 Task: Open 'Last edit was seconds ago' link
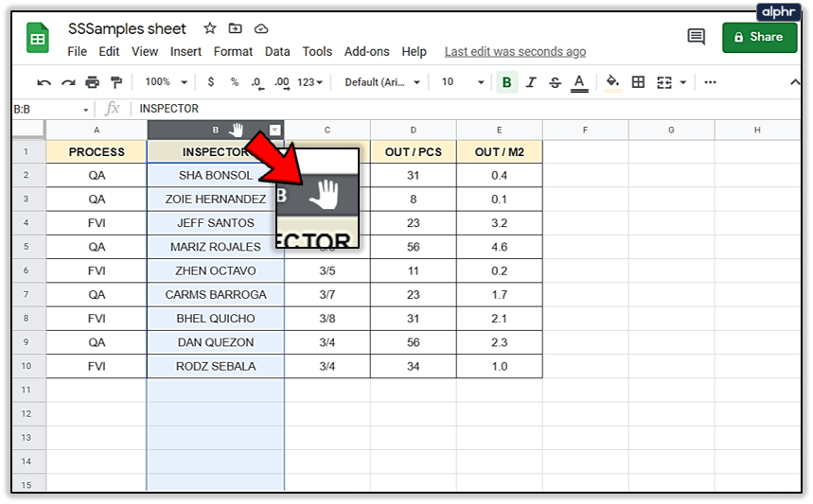click(x=515, y=52)
